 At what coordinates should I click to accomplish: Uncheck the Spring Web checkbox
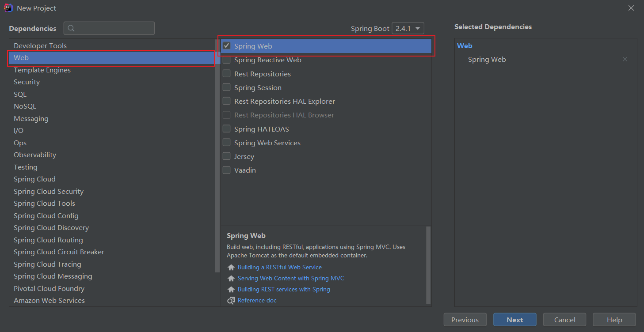227,46
